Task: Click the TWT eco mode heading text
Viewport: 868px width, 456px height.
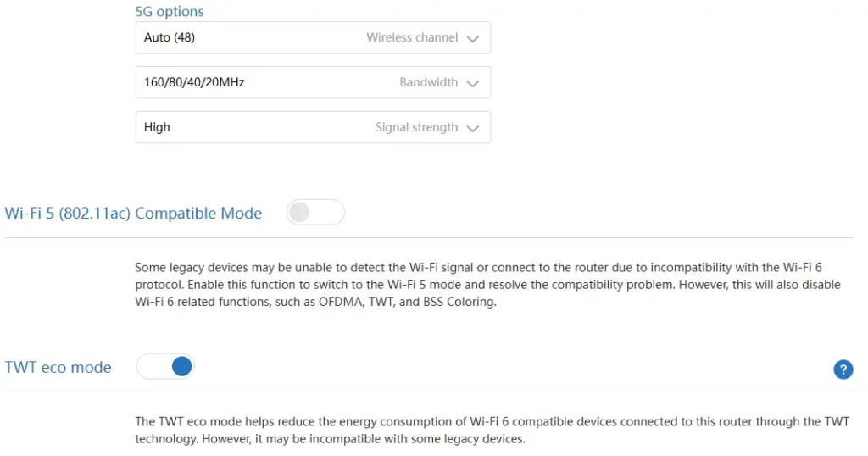Action: coord(58,368)
